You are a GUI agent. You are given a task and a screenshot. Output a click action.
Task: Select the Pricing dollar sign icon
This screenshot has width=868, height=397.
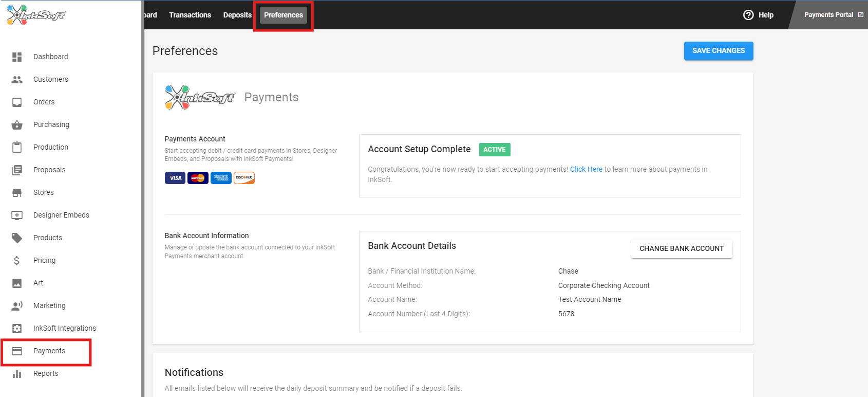coord(17,261)
